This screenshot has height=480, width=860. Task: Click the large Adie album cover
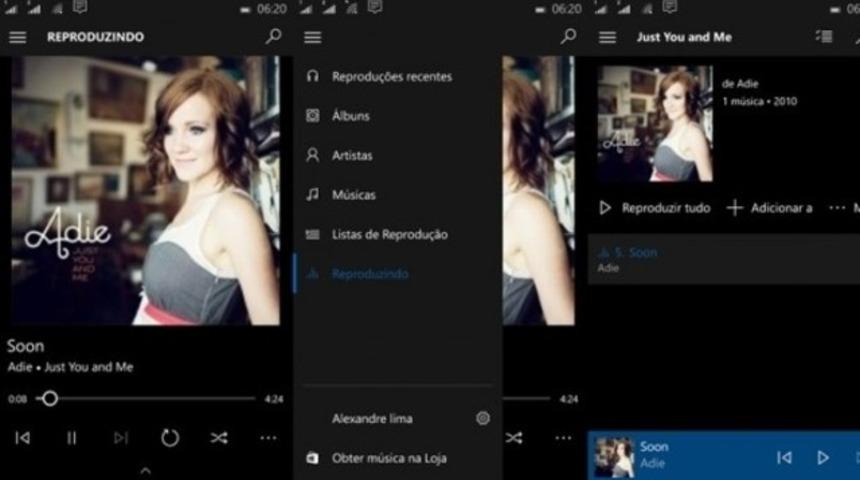pos(146,190)
